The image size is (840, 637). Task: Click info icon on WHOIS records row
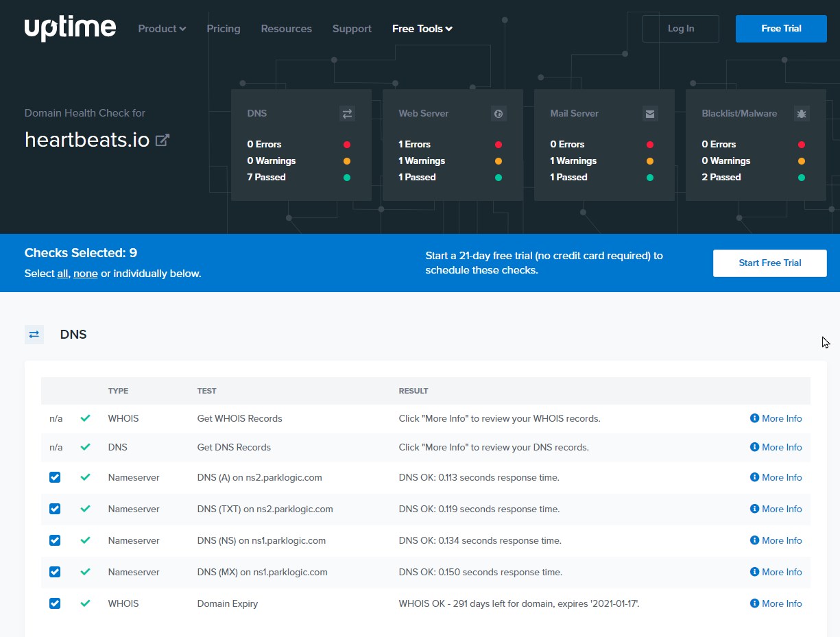(x=754, y=418)
